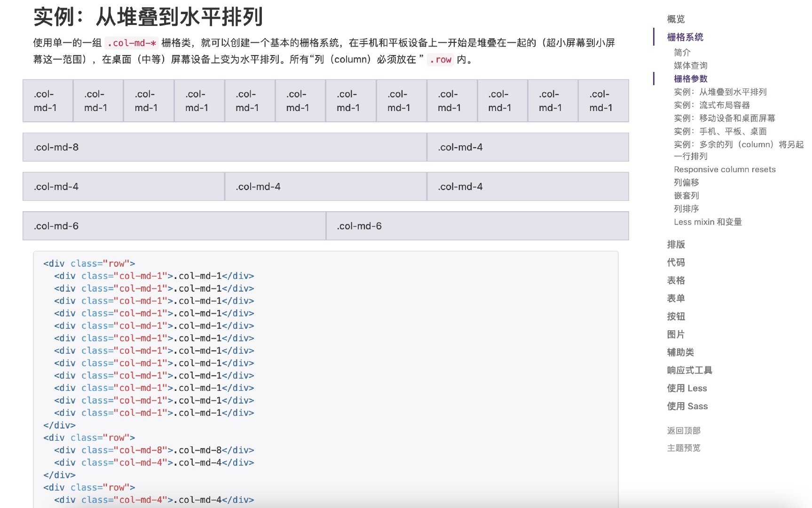Screen dimensions: 812x508
Task: Click second .col-md-6 grid cell
Action: (477, 226)
